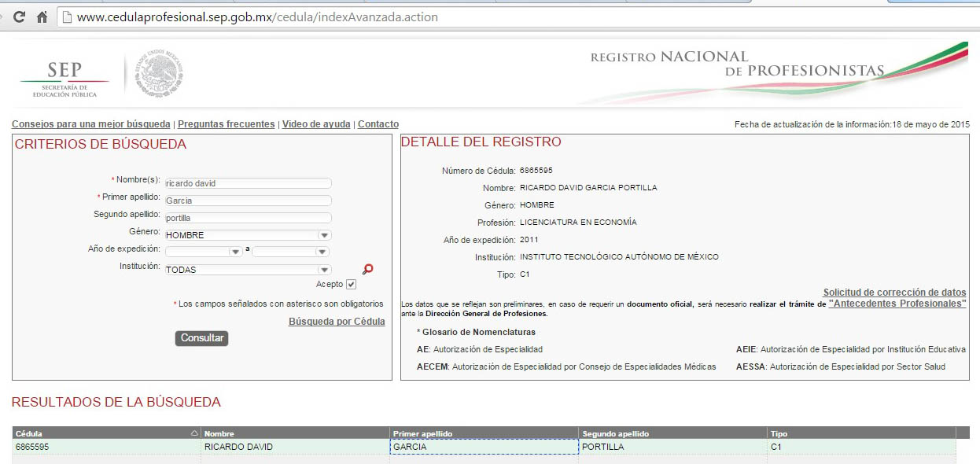Click the browser reload icon
This screenshot has height=464, width=980.
pyautogui.click(x=19, y=17)
